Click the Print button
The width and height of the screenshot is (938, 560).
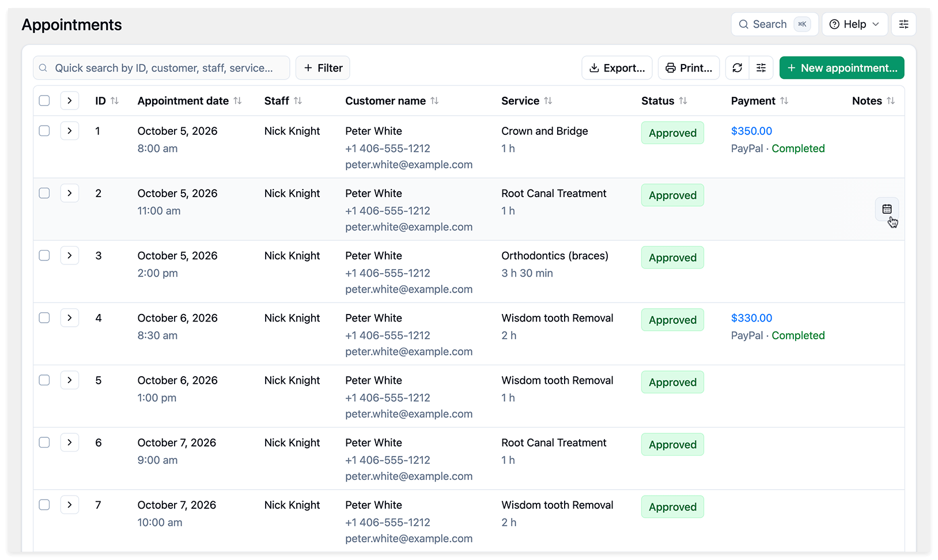tap(689, 68)
